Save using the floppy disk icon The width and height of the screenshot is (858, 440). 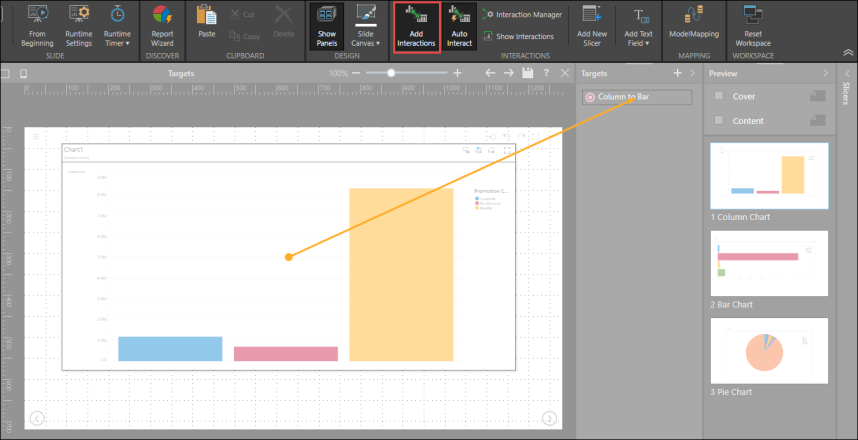pos(527,74)
